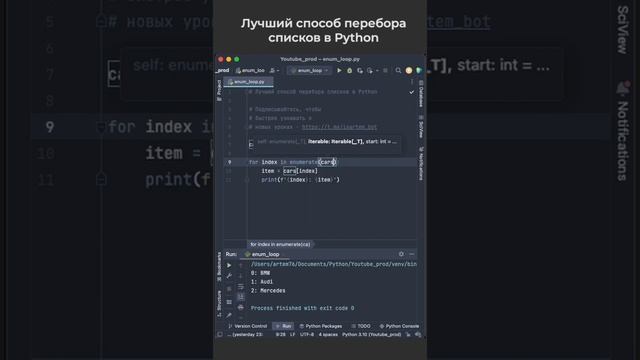640x360 pixels.
Task: Rerun enum_loop from Run panel play icon
Action: pos(229,265)
